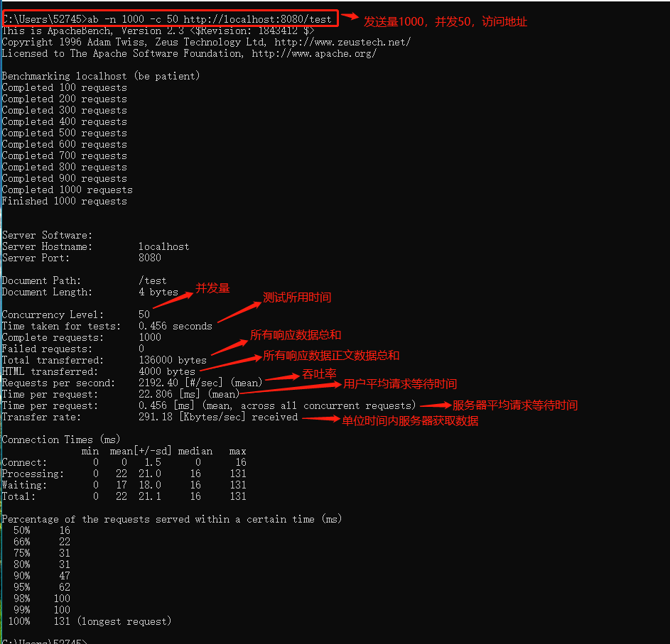
Task: Select the 'Server Software:' label
Action: (x=47, y=235)
